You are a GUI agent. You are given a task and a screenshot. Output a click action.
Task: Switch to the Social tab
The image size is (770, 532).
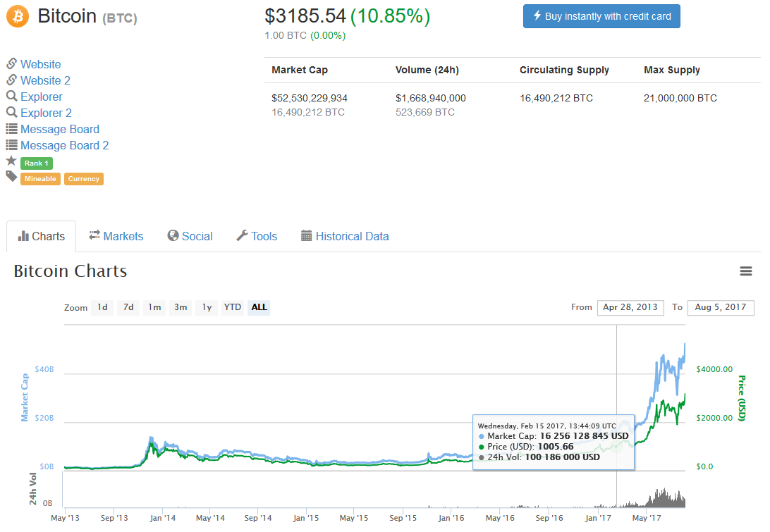190,236
